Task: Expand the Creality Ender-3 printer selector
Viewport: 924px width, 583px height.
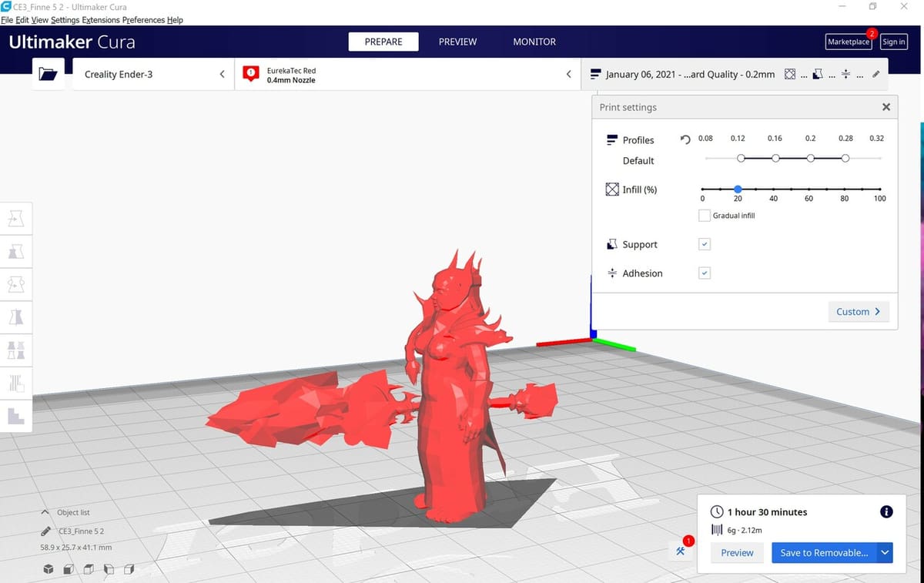Action: [x=153, y=75]
